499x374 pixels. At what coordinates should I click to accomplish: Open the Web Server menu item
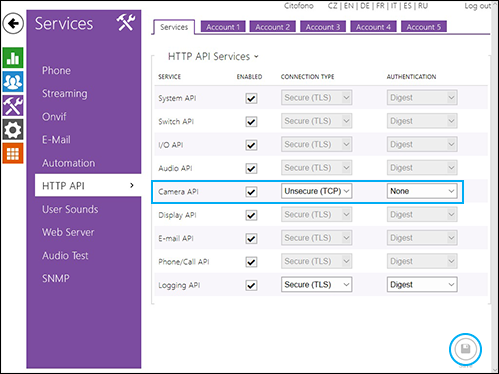68,232
